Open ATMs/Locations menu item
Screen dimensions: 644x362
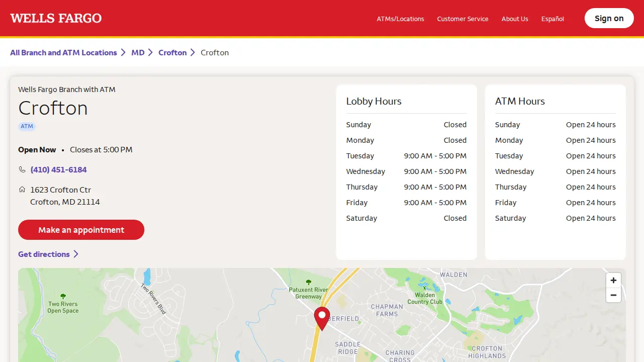click(x=400, y=19)
